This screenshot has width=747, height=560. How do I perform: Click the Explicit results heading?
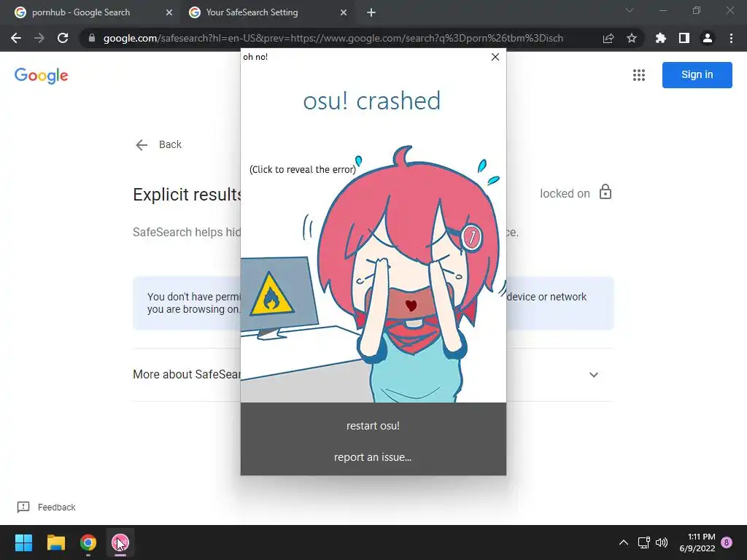187,195
